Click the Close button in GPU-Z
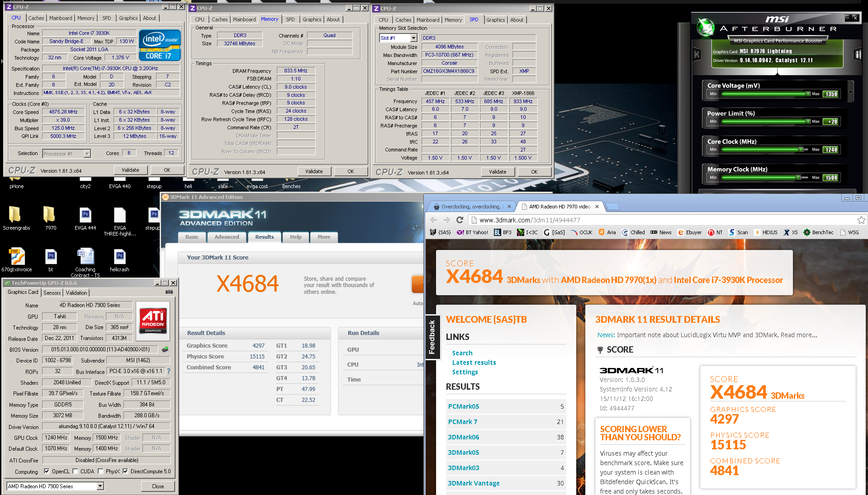Screen dimensions: 868x495 pyautogui.click(x=158, y=486)
